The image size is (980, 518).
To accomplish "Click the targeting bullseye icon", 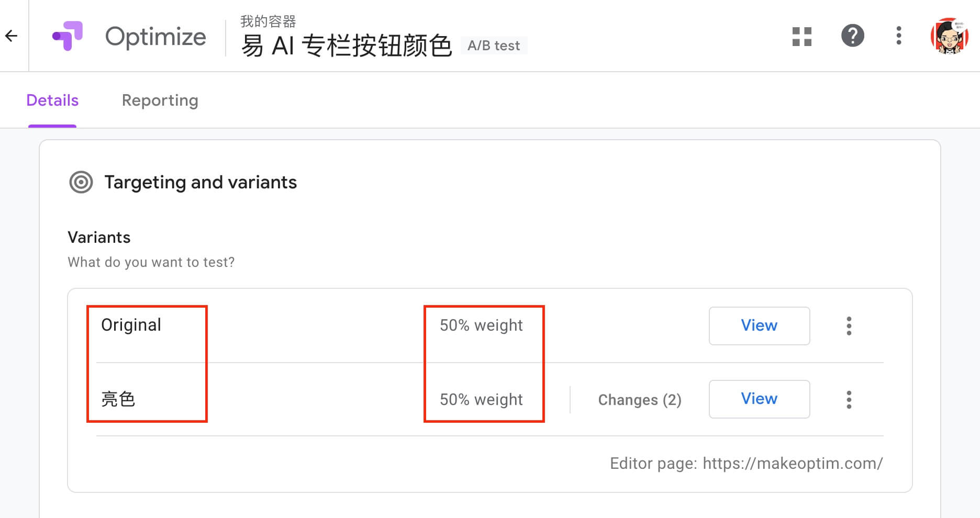I will tap(81, 182).
